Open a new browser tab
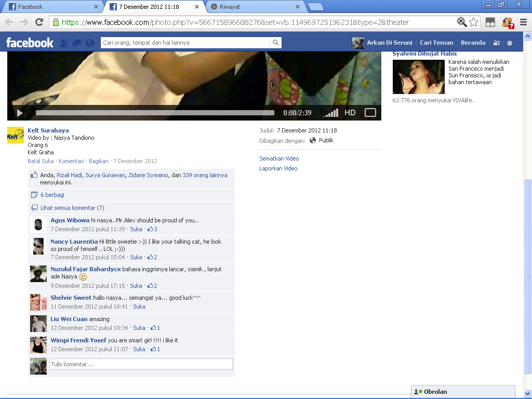This screenshot has width=532, height=399. 315,7
